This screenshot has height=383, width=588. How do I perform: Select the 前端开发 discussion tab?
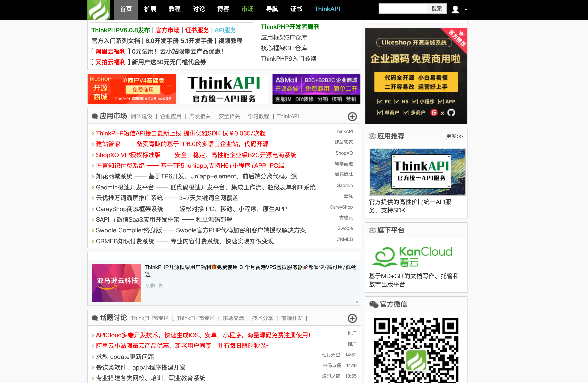pyautogui.click(x=292, y=318)
